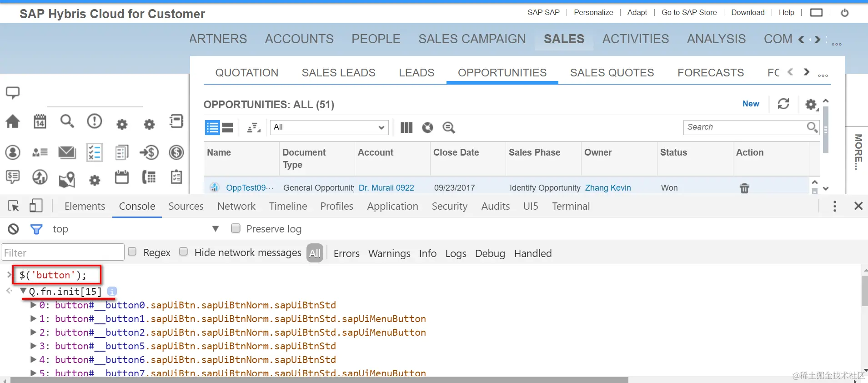Toggle DevTools device toolbar icon
The width and height of the screenshot is (868, 383).
[x=36, y=206]
